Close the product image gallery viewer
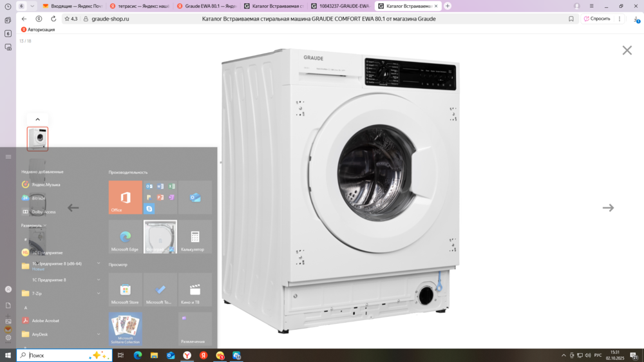This screenshot has width=644, height=362. [627, 50]
